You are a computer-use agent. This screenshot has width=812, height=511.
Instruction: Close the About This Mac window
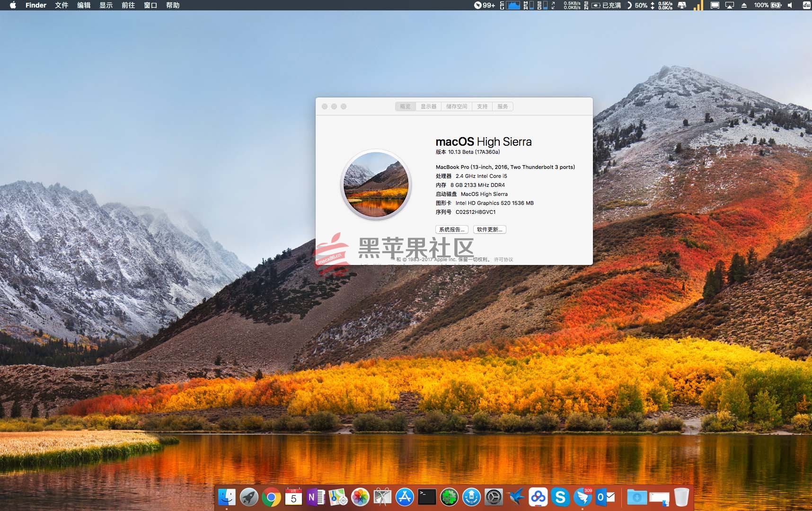click(x=325, y=106)
